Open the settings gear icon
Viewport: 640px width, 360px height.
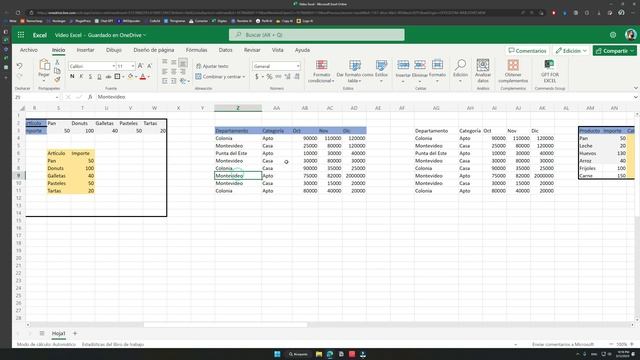(x=613, y=35)
